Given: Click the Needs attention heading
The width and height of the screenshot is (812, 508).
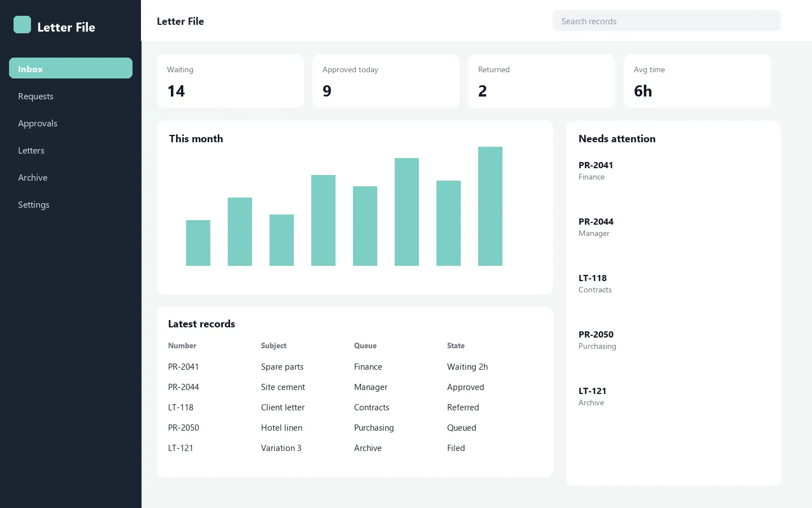Looking at the screenshot, I should point(617,138).
